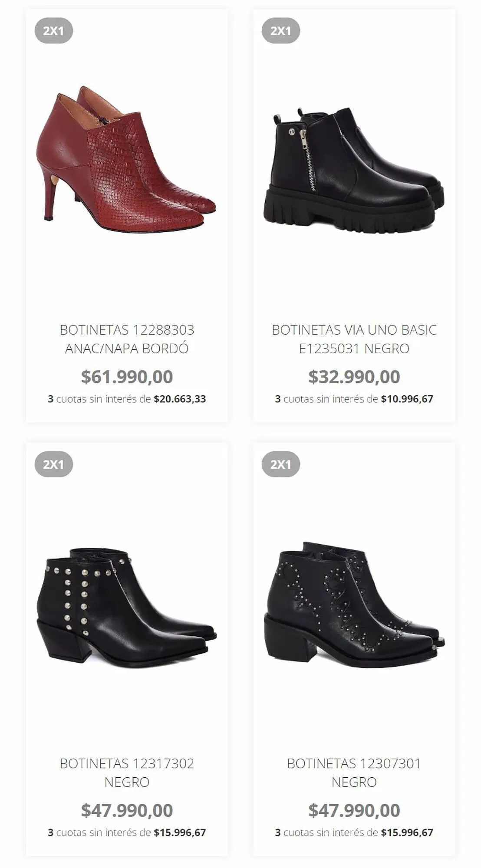Image resolution: width=481 pixels, height=868 pixels.
Task: Open Botinetas Via Uno Basic E1235031 Negro title
Action: coord(354,339)
